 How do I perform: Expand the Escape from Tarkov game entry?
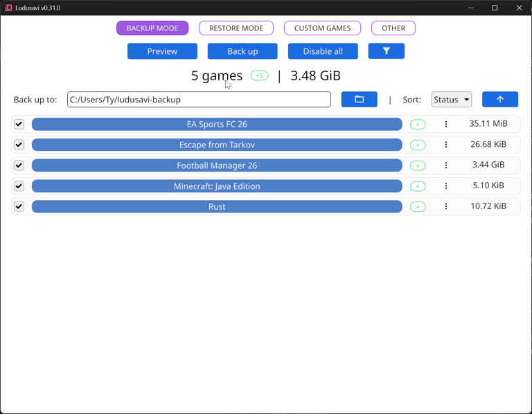[x=217, y=145]
